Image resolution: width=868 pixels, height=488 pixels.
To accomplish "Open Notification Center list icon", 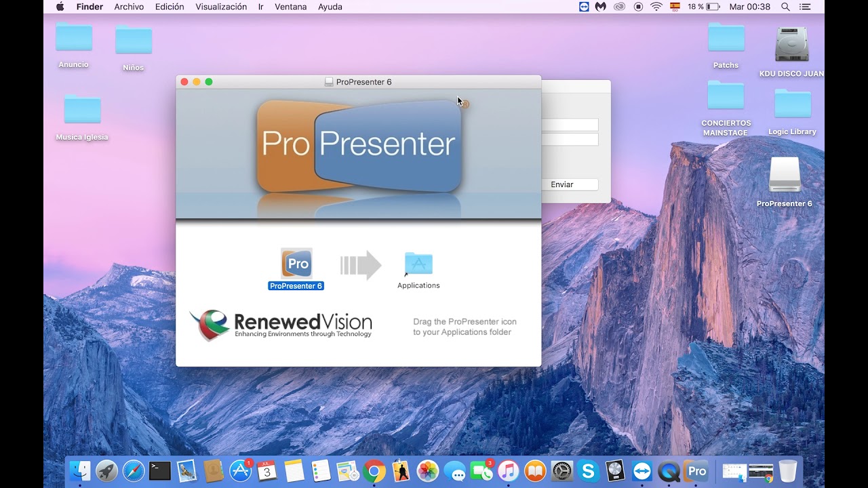I will tap(805, 7).
